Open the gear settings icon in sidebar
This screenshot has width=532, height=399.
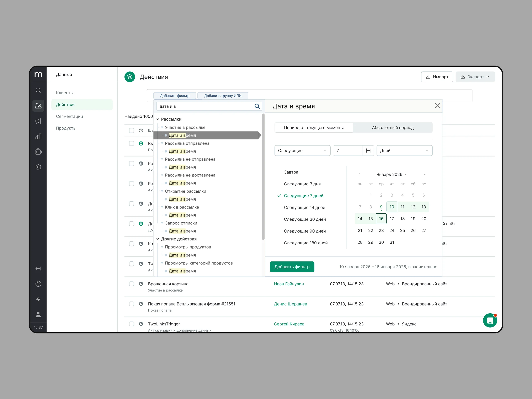(x=38, y=167)
